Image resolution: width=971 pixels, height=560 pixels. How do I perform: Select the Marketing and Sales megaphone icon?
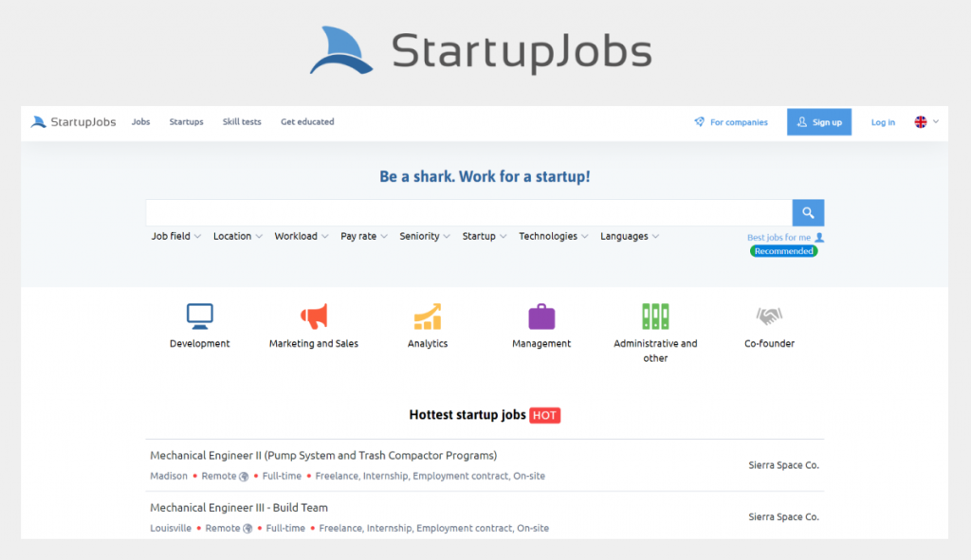pyautogui.click(x=314, y=316)
